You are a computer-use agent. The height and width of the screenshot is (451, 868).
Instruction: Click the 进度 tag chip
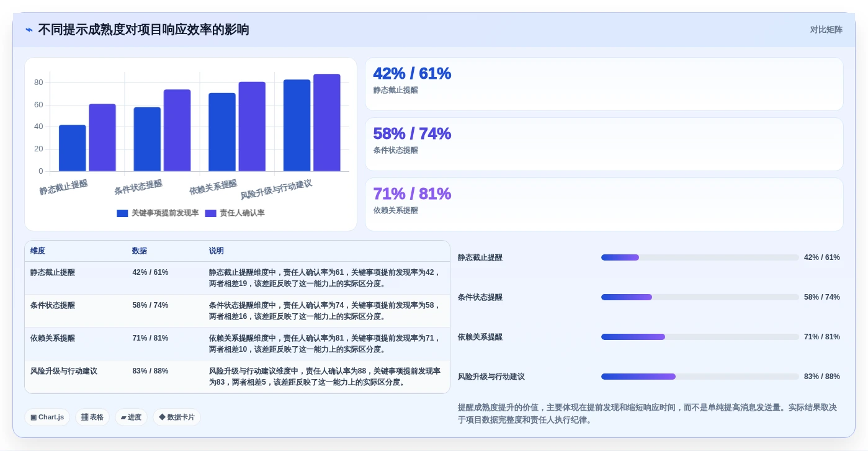(x=131, y=418)
